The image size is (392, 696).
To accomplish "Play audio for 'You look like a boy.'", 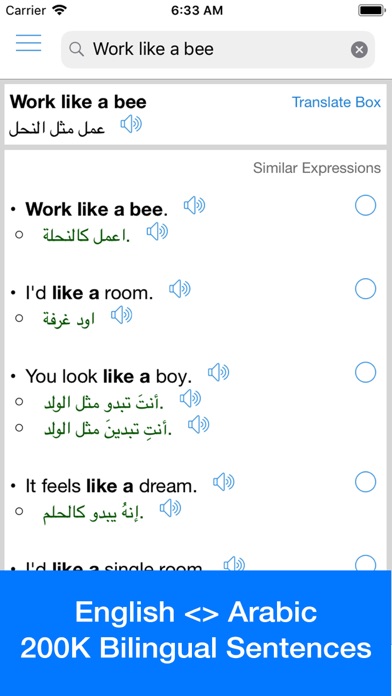I will click(x=218, y=372).
